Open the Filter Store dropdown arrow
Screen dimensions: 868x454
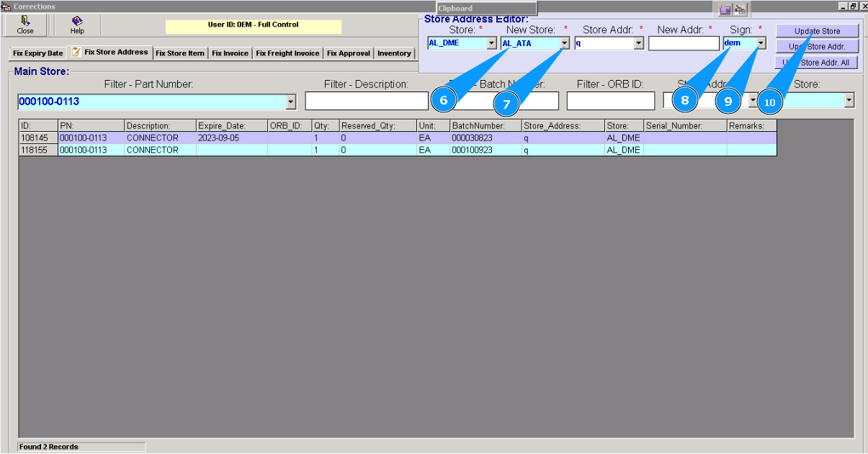(x=849, y=101)
